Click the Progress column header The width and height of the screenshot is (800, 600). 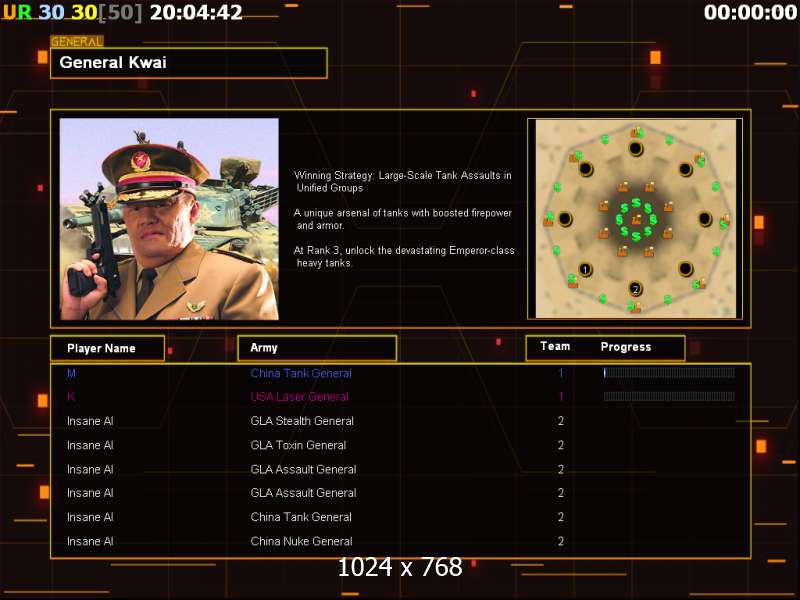[x=626, y=347]
